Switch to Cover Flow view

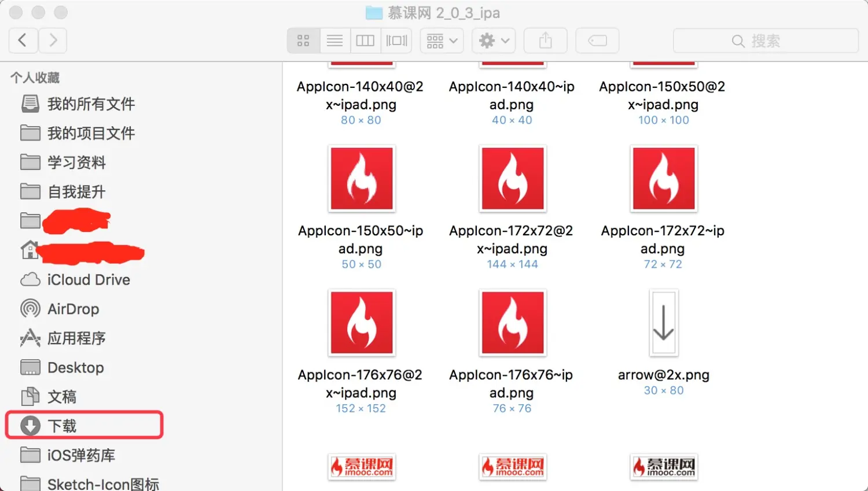(396, 40)
